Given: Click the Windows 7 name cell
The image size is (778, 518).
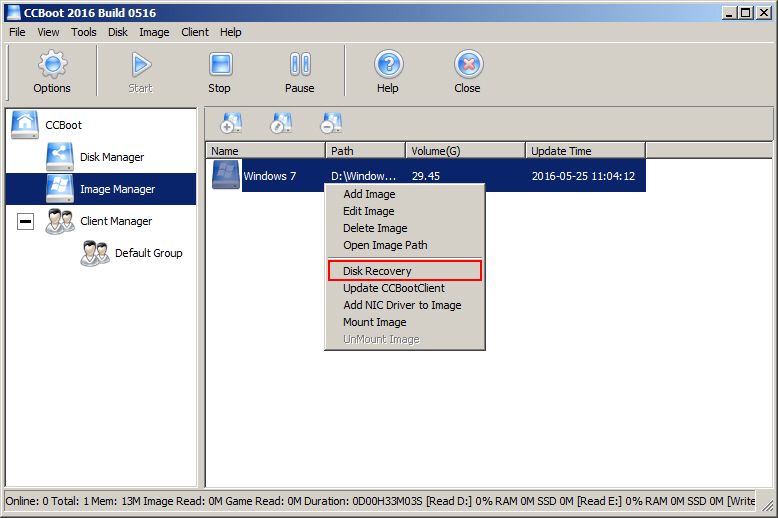Looking at the screenshot, I should (x=270, y=176).
